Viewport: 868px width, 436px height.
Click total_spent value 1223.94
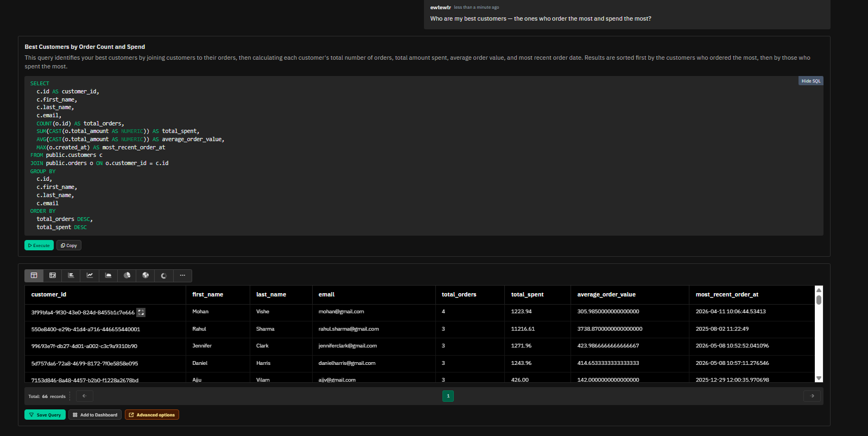(522, 312)
